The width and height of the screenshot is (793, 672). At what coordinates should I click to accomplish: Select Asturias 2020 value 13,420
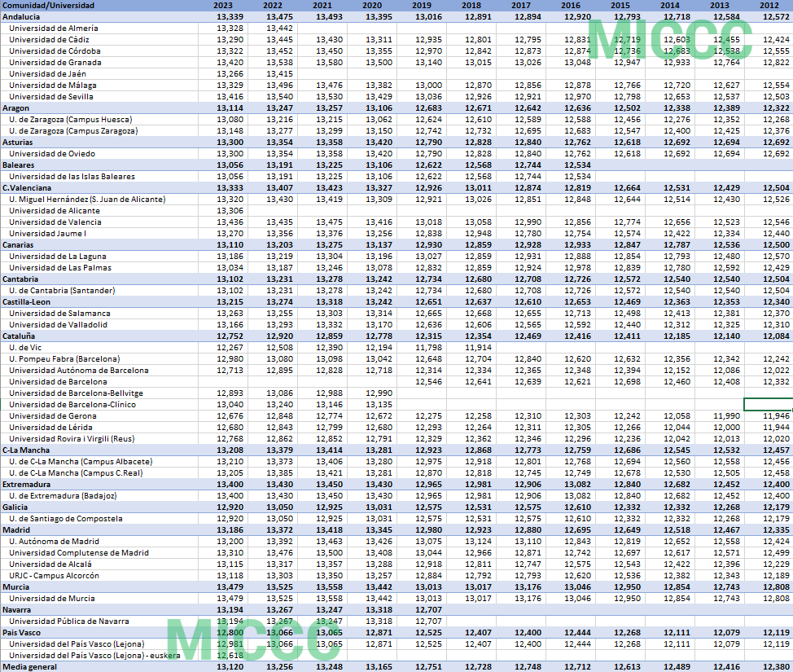[379, 143]
